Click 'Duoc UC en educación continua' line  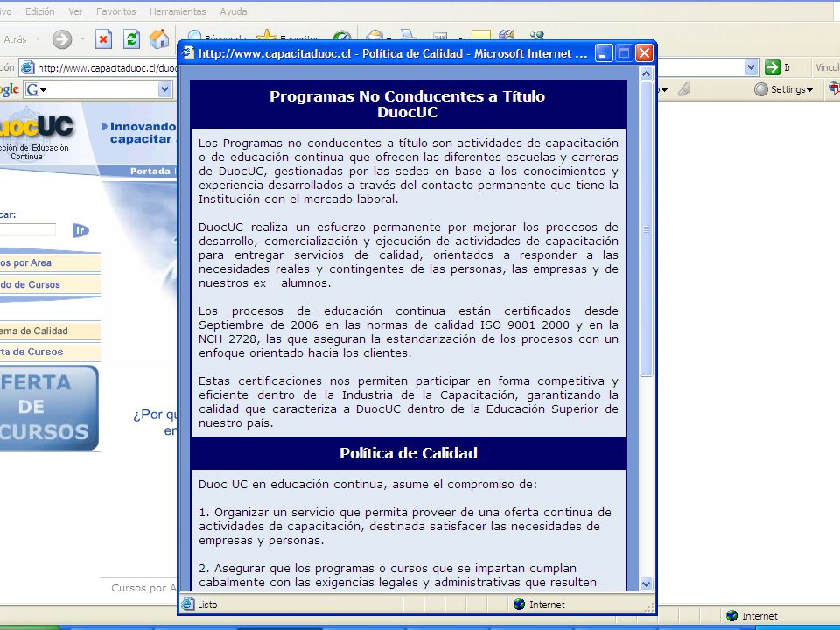[x=367, y=484]
